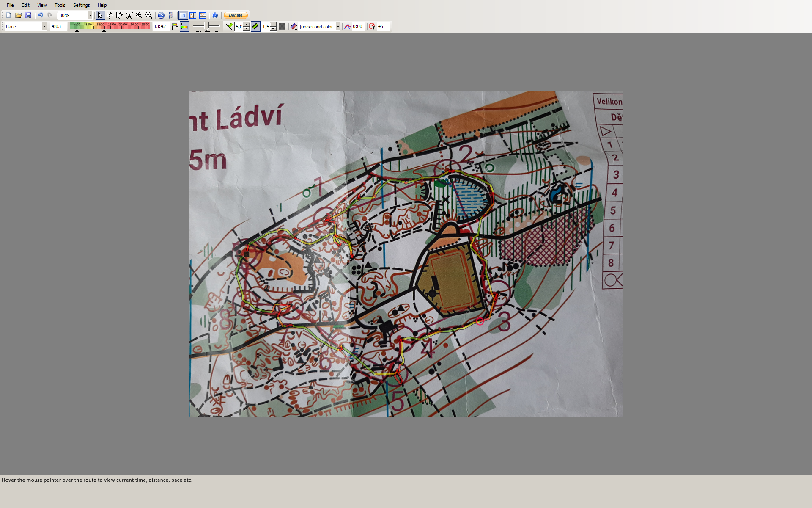
Task: Select the scissors cut tool
Action: (x=129, y=15)
